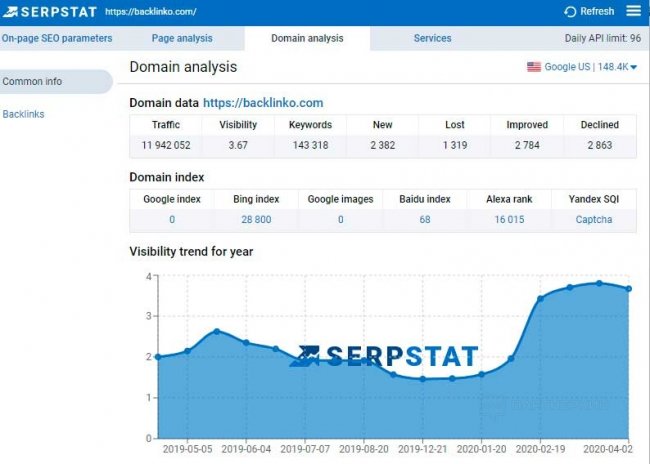Image resolution: width=650 pixels, height=464 pixels.
Task: Click the Keywords value 143 318
Action: tap(309, 146)
